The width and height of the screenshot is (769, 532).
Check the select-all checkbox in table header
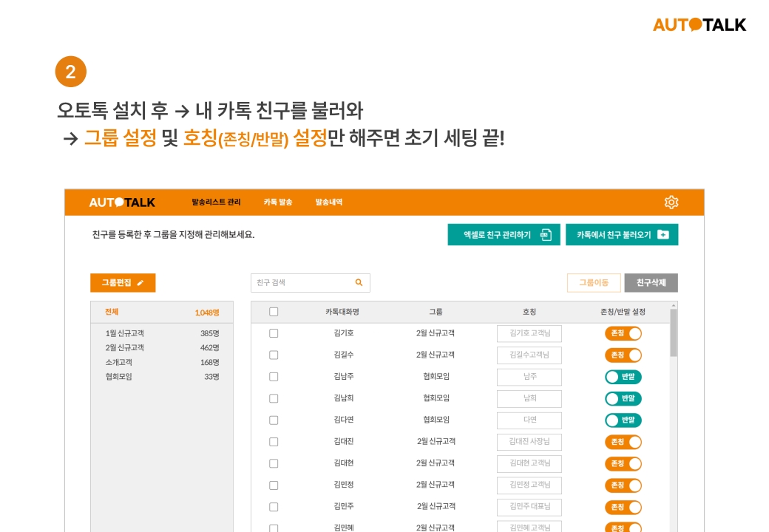pos(274,312)
